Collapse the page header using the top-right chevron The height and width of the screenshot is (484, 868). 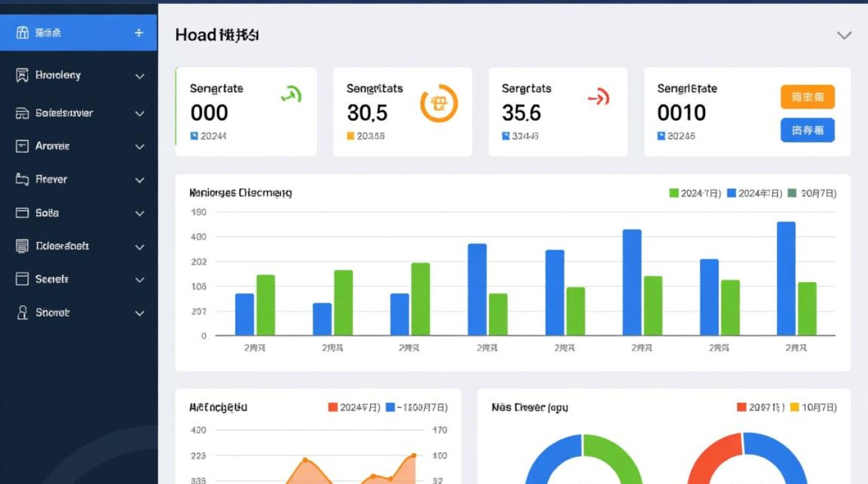coord(844,35)
